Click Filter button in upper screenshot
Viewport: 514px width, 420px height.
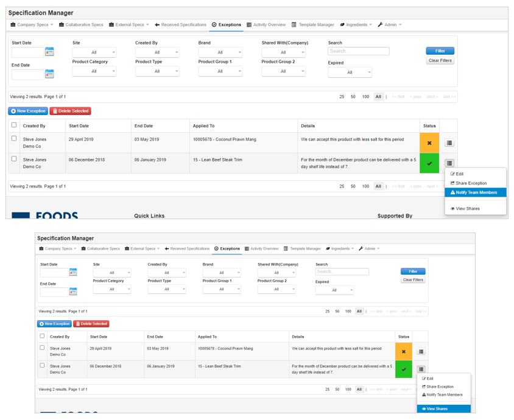(440, 51)
